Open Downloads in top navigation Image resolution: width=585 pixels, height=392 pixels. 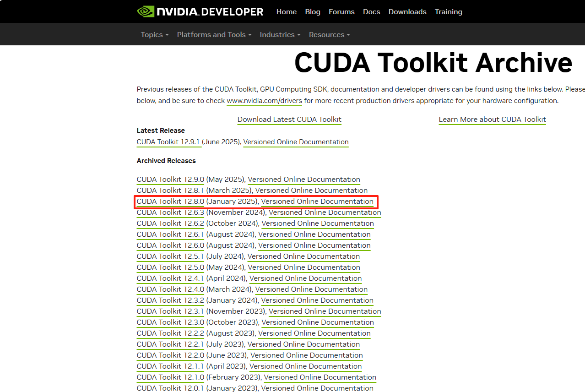[407, 12]
